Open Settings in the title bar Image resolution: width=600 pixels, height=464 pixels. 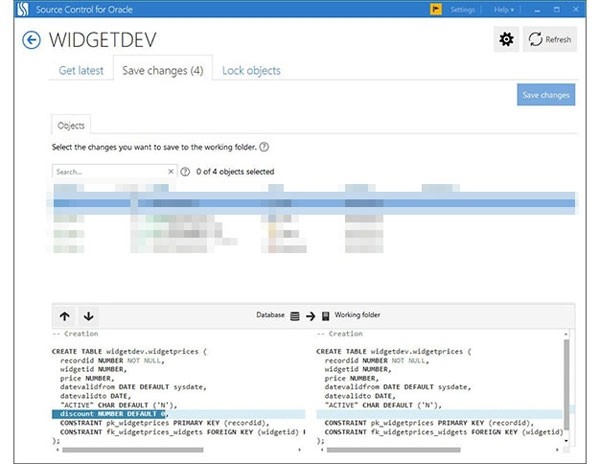pyautogui.click(x=463, y=9)
